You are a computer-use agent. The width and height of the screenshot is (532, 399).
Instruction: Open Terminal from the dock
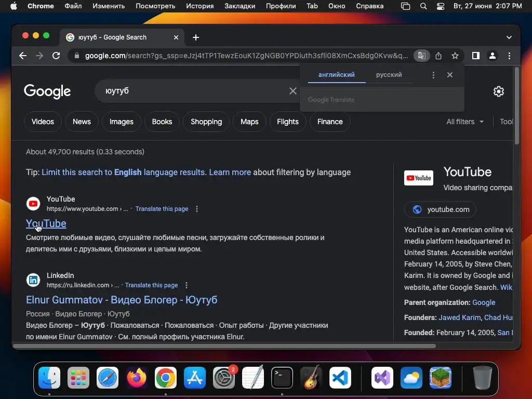click(x=282, y=378)
